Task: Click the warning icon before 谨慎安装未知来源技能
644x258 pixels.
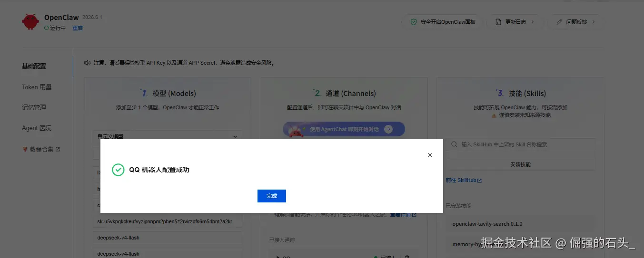Action: [494, 115]
